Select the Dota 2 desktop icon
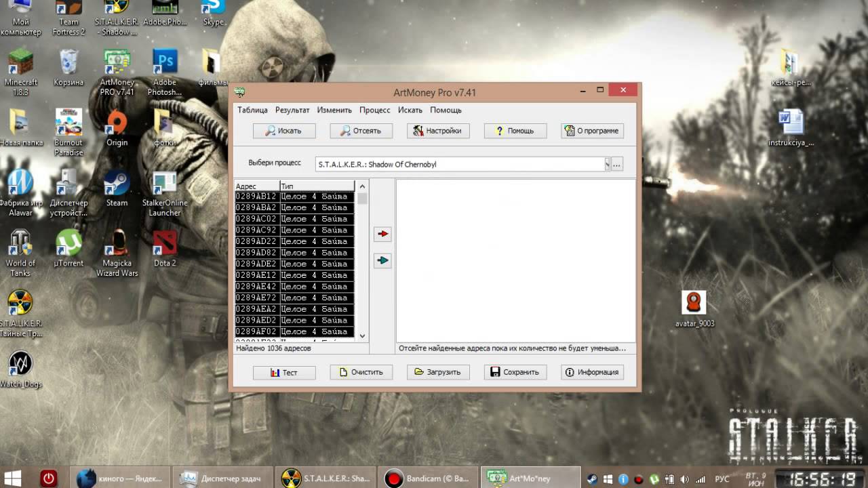 click(x=165, y=249)
